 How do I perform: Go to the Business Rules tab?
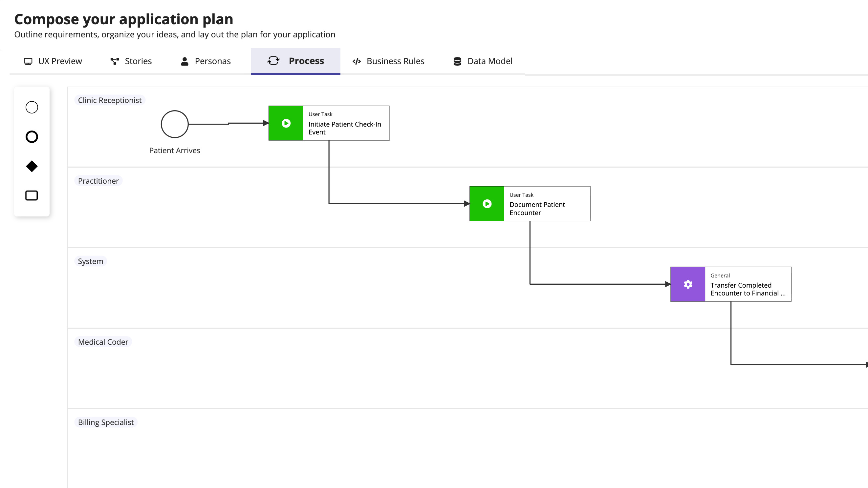coord(388,61)
